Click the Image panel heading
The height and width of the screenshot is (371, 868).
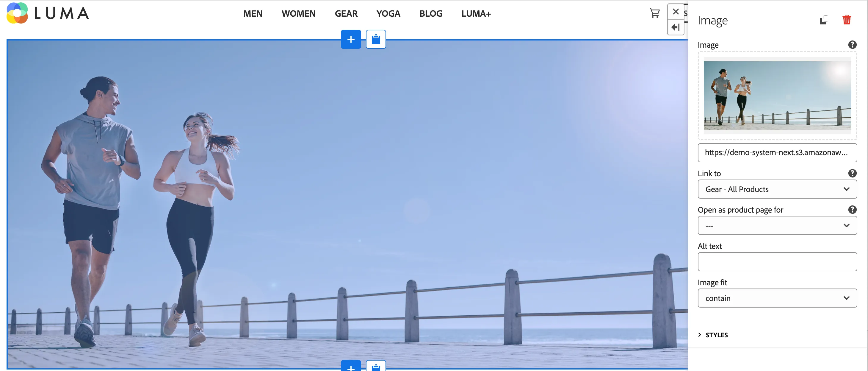point(712,21)
